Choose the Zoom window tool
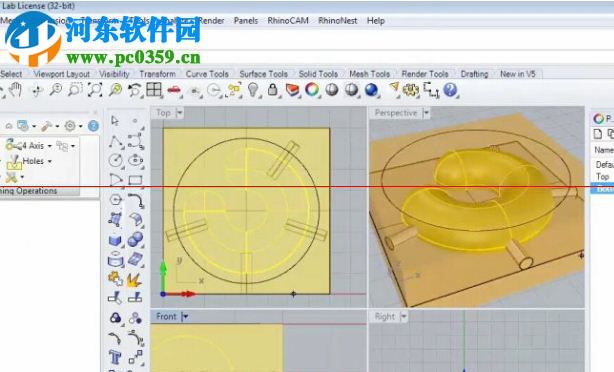Screen dimensions: 614x372 point(75,90)
